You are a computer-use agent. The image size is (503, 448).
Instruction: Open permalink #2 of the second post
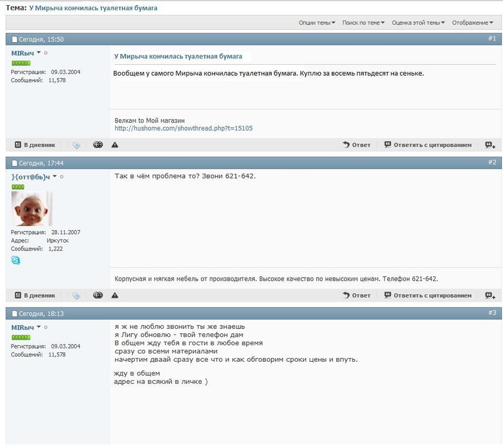tap(492, 162)
